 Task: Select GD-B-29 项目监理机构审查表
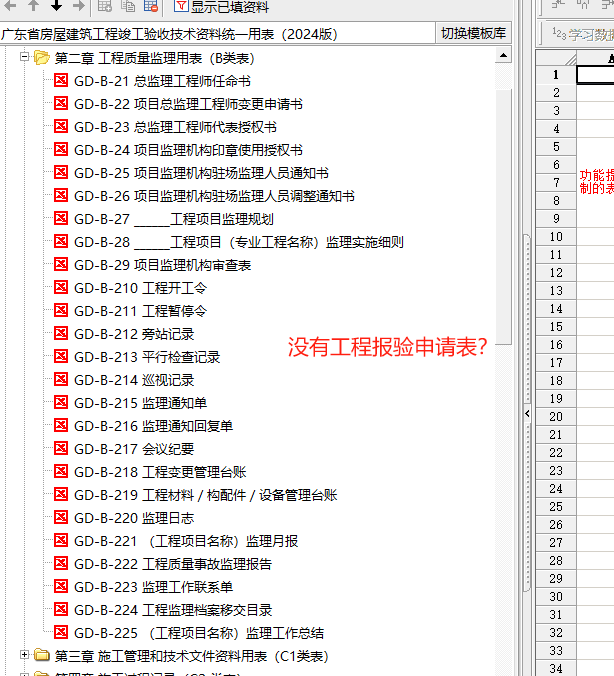(162, 265)
